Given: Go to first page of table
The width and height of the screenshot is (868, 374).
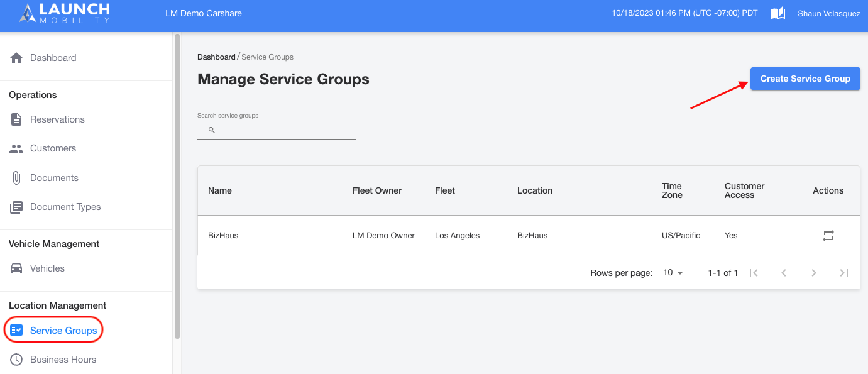Looking at the screenshot, I should click(x=754, y=273).
